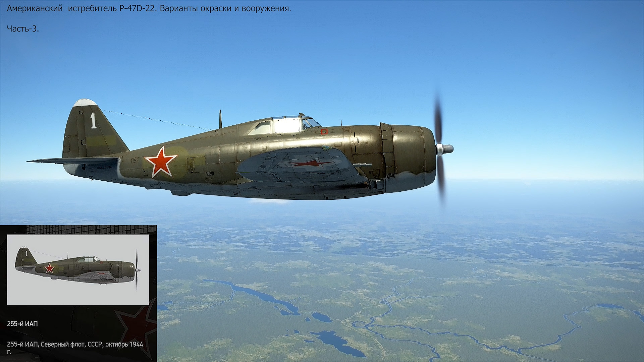Select the '255-й ИАП' skin title
The width and height of the screenshot is (644, 362).
coord(22,324)
